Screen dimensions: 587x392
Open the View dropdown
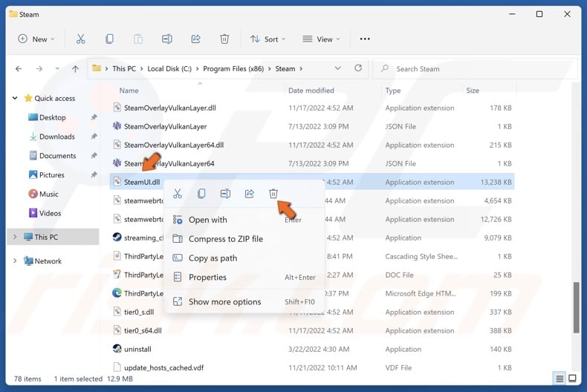click(321, 39)
